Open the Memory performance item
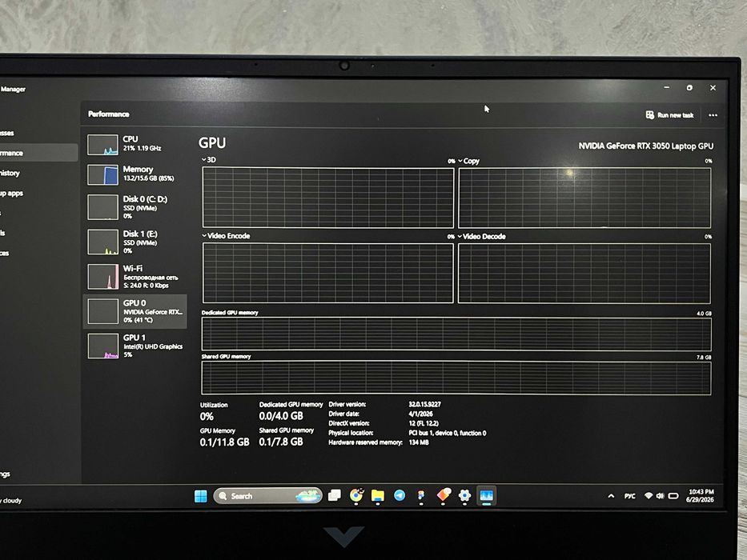Image resolution: width=747 pixels, height=560 pixels. [x=135, y=174]
